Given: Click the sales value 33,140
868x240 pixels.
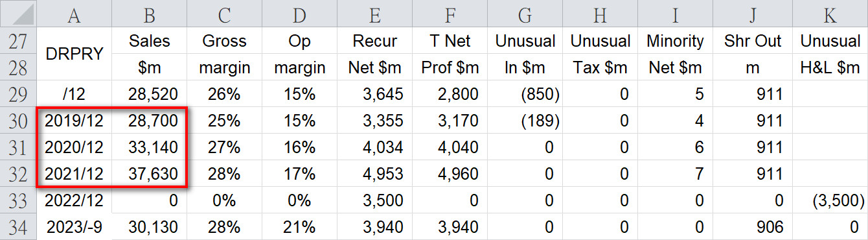Looking at the screenshot, I should 149,147.
